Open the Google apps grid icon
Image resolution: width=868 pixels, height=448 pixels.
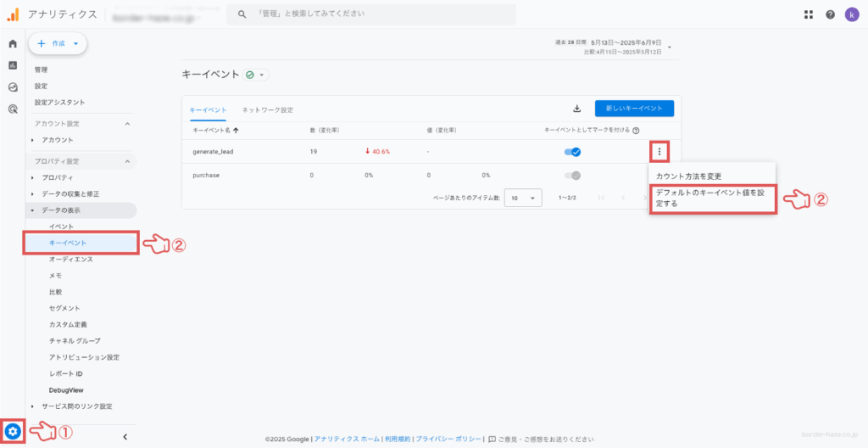click(809, 15)
